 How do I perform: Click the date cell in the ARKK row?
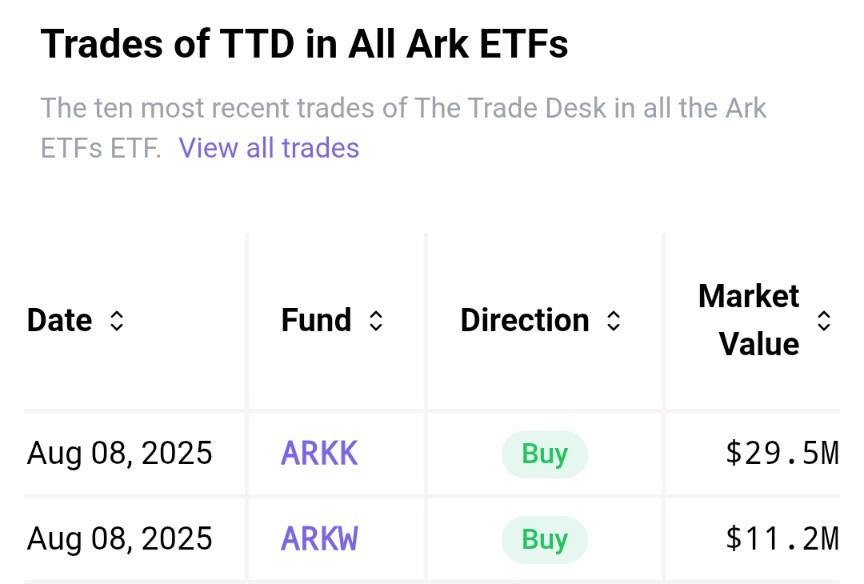[x=120, y=454]
